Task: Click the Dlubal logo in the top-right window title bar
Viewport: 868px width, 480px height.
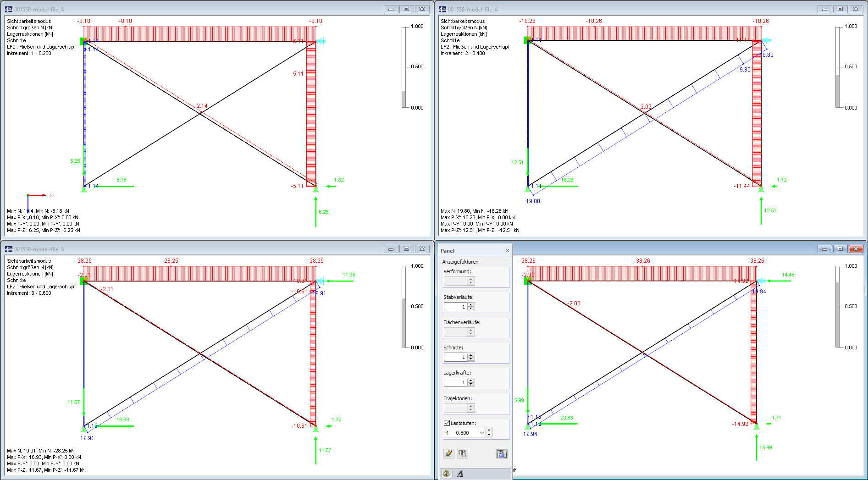Action: coord(442,9)
